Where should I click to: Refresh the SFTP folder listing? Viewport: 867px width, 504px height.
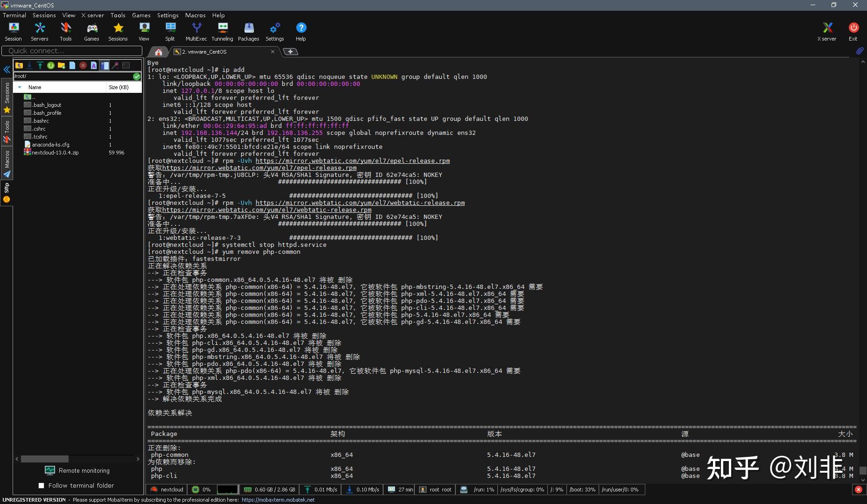pos(51,65)
